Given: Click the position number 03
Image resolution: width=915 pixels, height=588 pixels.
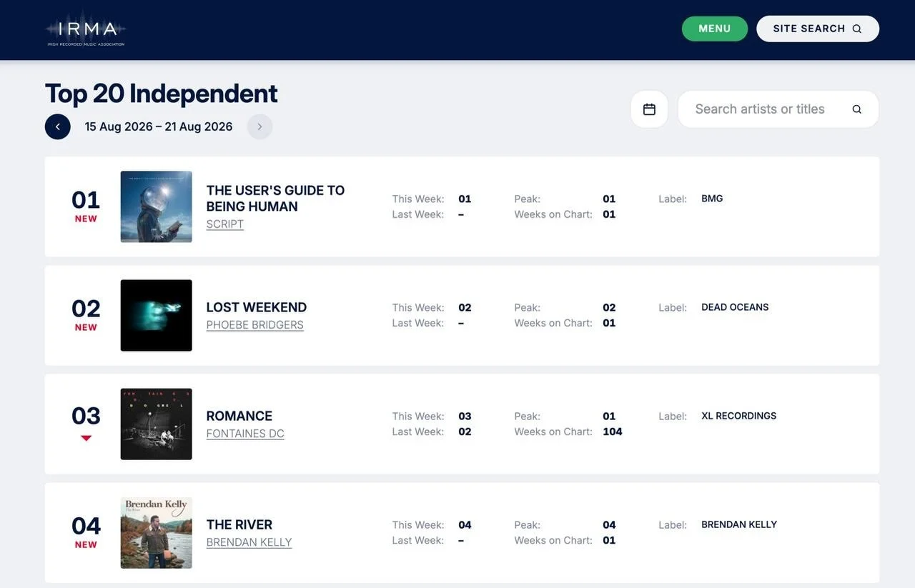Looking at the screenshot, I should [x=86, y=416].
